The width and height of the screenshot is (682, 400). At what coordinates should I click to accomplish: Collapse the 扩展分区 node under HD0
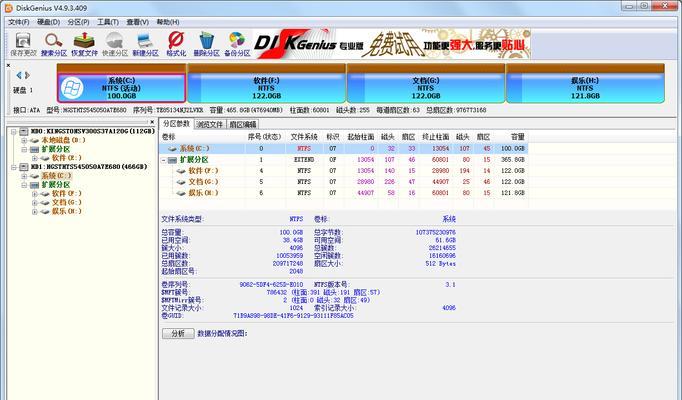(x=24, y=149)
